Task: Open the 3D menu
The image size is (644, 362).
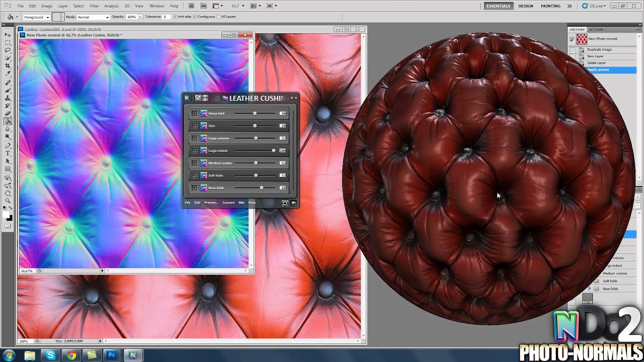Action: pos(127,6)
